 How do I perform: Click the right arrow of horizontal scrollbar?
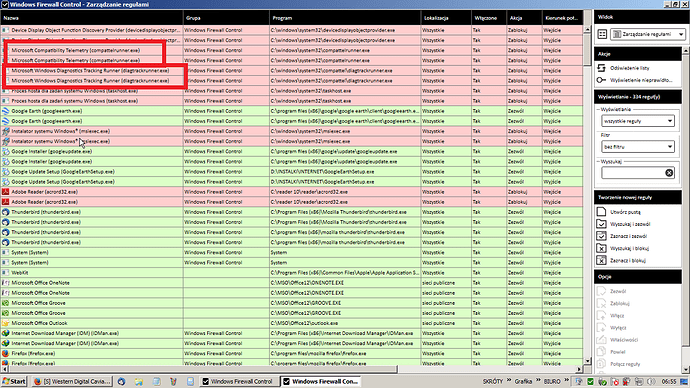pyautogui.click(x=579, y=369)
